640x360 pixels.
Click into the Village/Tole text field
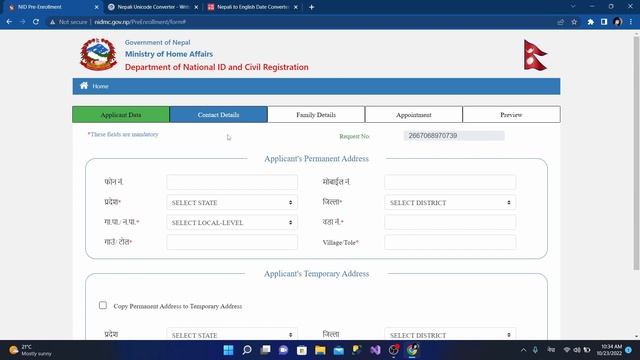tap(450, 242)
